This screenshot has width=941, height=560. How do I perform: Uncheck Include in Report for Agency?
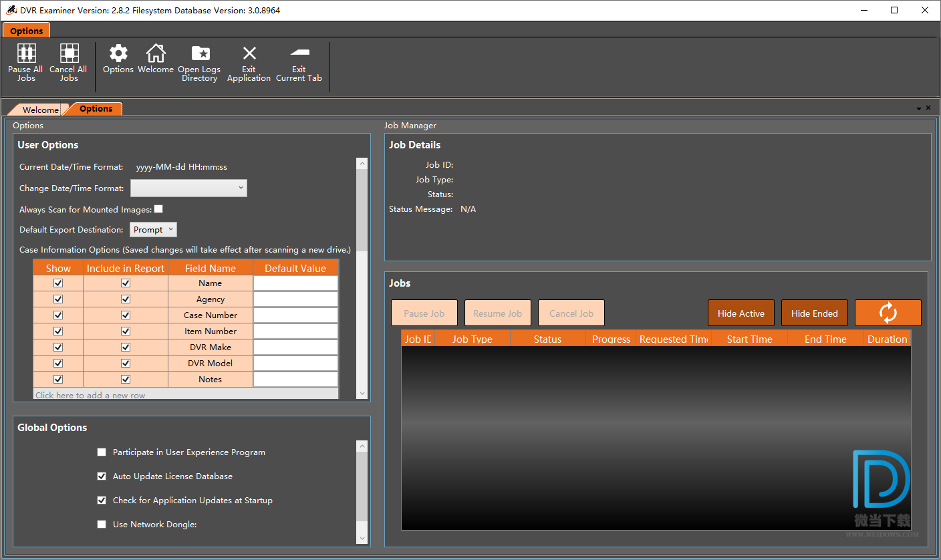[126, 299]
